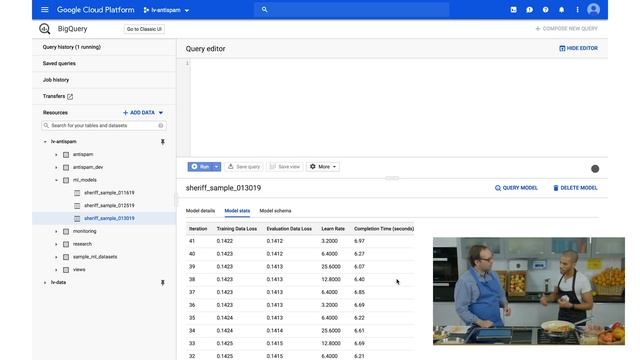
Task: Click the sheriff_sample_011619 model icon
Action: (77, 193)
